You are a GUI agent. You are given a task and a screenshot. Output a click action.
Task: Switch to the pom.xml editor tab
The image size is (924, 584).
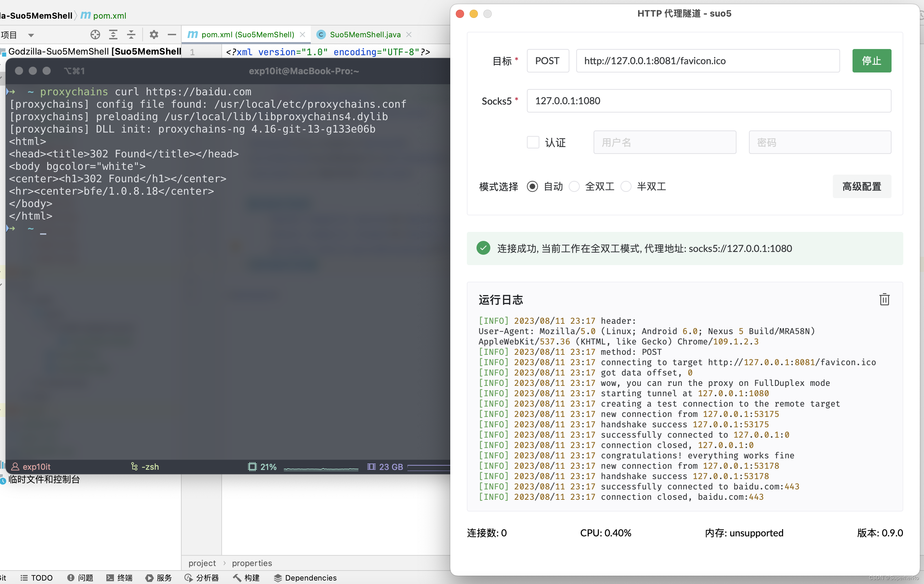click(246, 35)
